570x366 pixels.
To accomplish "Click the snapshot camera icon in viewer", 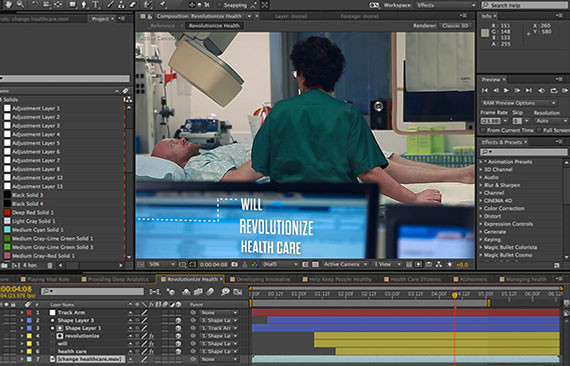I will [235, 264].
